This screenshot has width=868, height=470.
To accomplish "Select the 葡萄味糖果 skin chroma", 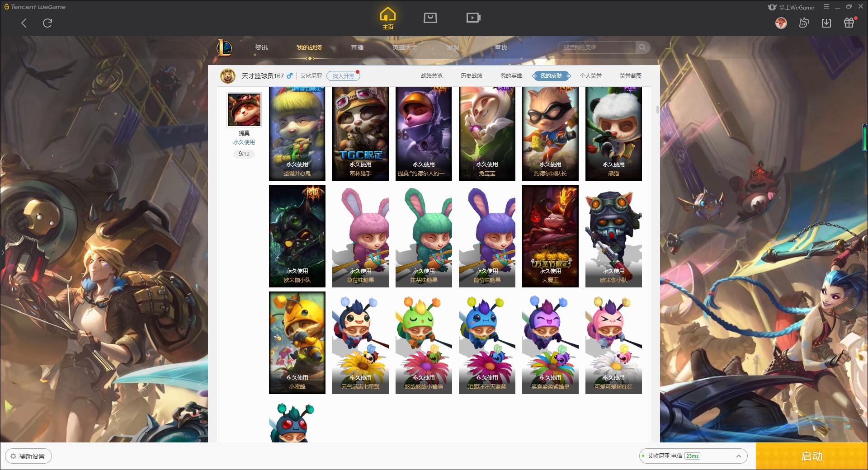I will coord(487,236).
